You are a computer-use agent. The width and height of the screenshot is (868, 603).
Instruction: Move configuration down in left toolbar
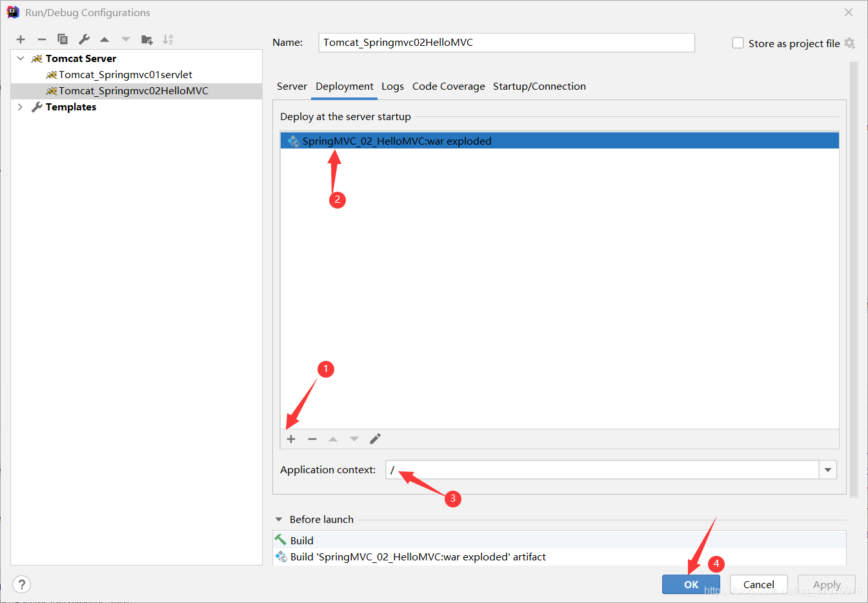click(x=126, y=39)
